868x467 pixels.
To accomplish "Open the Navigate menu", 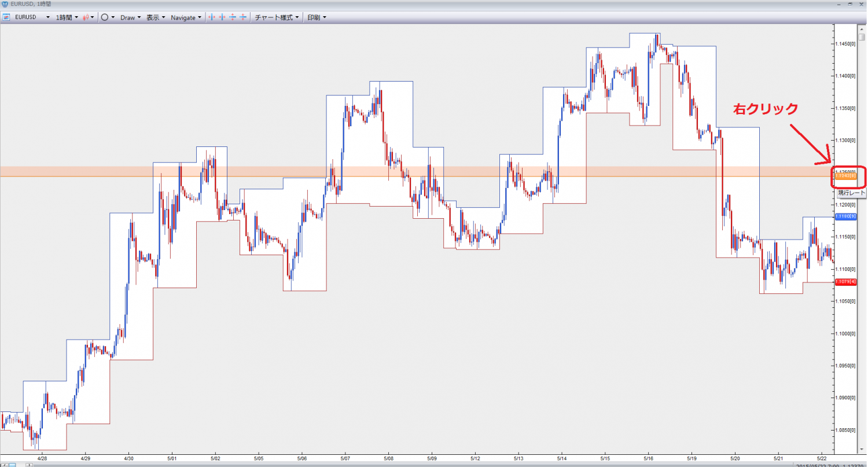I will [186, 17].
